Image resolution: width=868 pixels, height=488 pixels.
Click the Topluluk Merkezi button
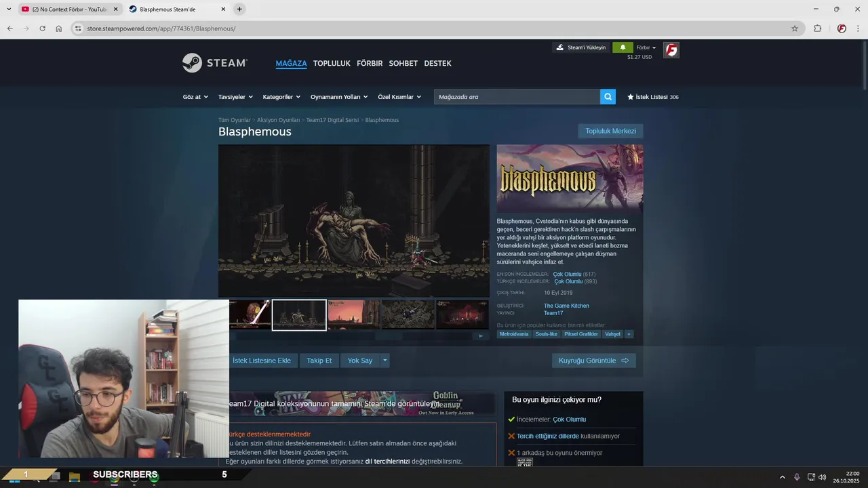(610, 131)
